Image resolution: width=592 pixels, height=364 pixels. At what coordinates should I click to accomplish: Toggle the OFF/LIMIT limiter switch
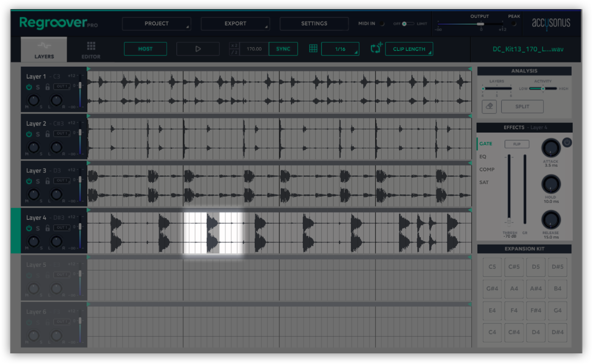408,24
